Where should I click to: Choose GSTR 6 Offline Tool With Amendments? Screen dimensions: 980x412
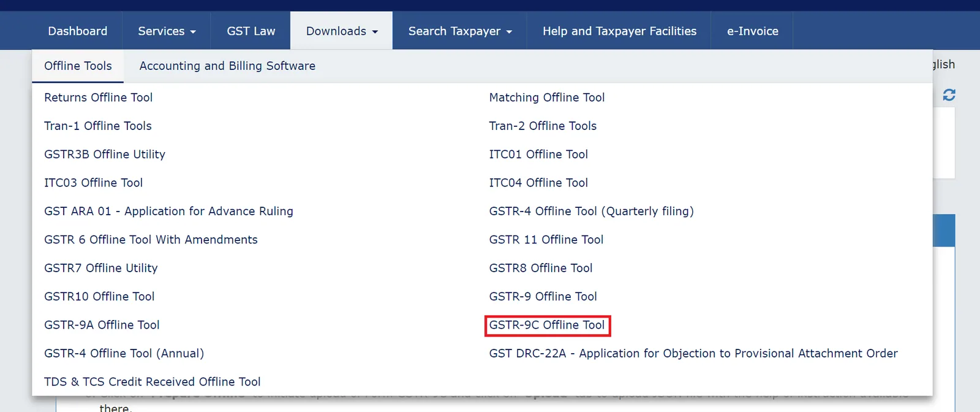tap(151, 240)
